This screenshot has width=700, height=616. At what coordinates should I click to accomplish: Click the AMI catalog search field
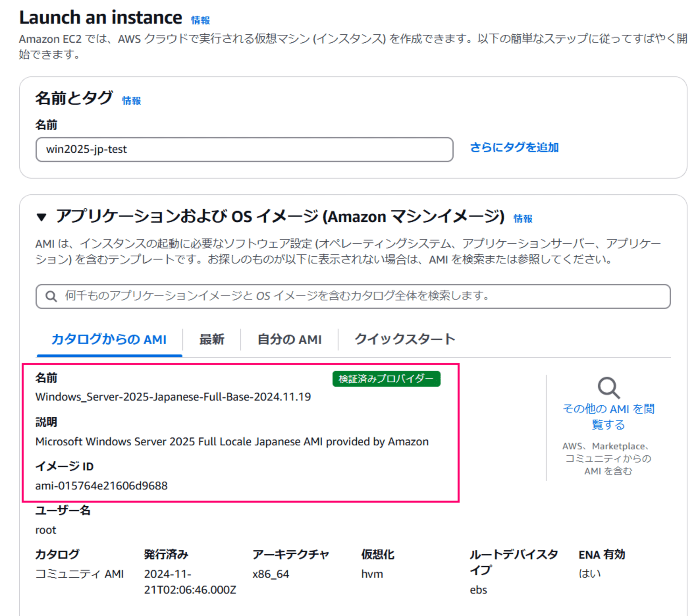pos(353,296)
